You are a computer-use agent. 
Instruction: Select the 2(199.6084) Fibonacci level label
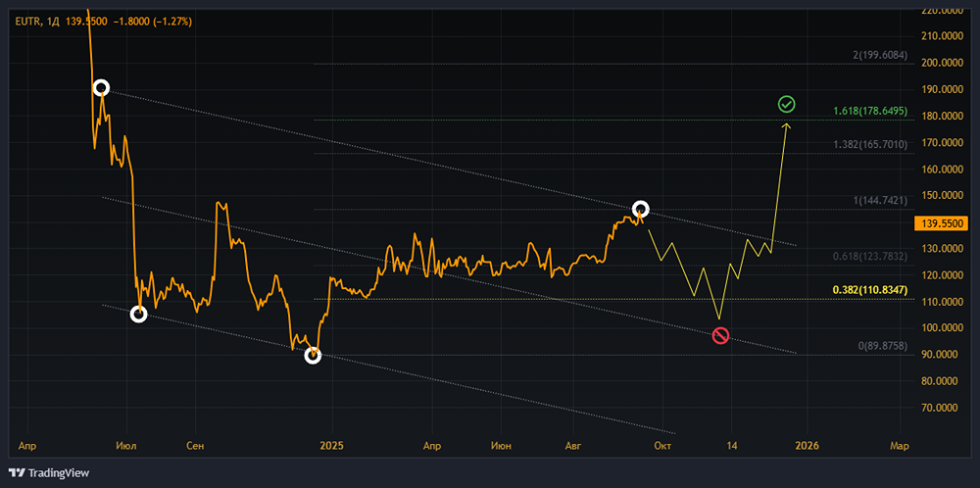tap(879, 55)
